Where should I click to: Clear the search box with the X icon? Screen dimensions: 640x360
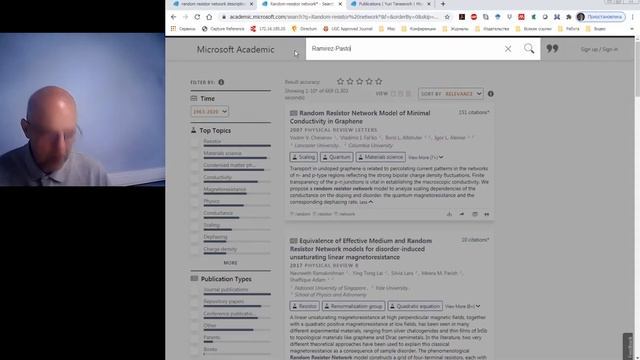(508, 49)
